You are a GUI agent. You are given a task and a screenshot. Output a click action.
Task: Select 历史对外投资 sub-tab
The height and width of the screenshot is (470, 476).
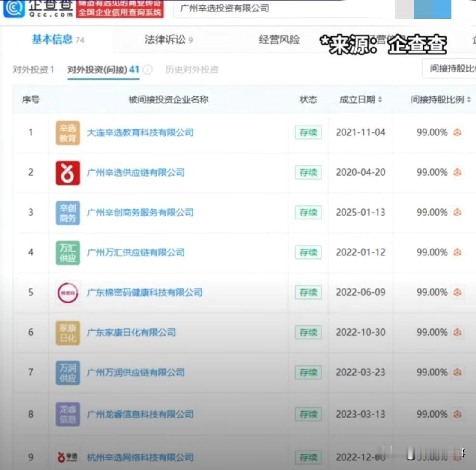point(192,70)
